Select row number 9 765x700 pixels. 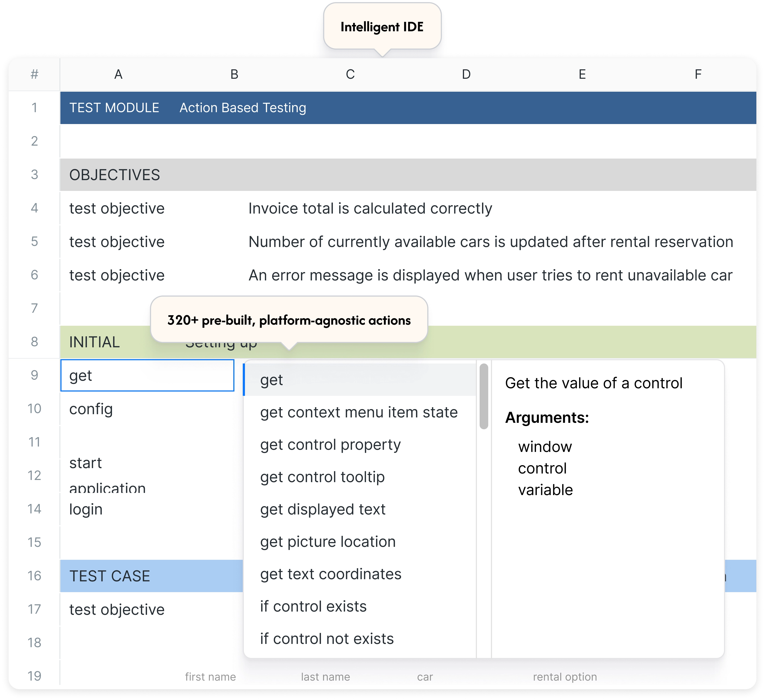35,375
